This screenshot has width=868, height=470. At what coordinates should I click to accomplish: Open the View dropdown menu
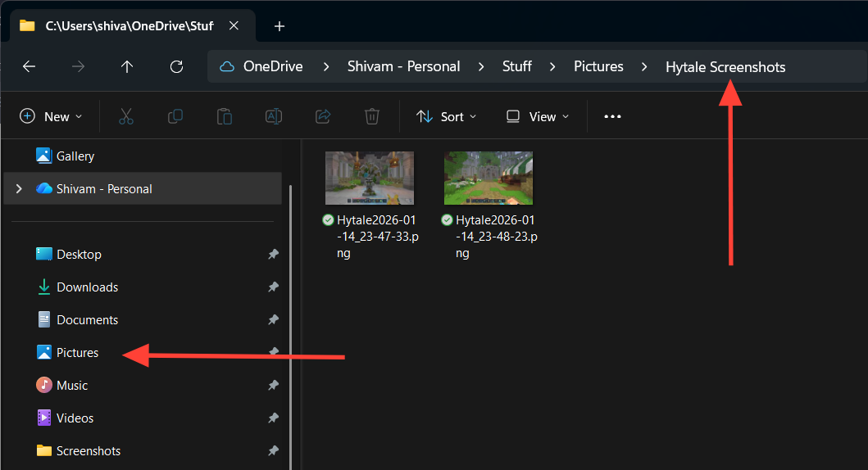click(x=538, y=116)
